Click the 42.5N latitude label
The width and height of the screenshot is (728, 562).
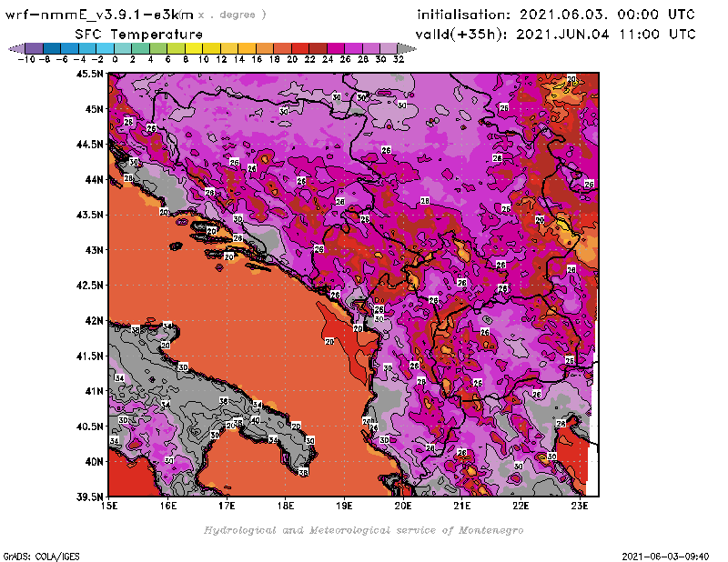point(89,286)
